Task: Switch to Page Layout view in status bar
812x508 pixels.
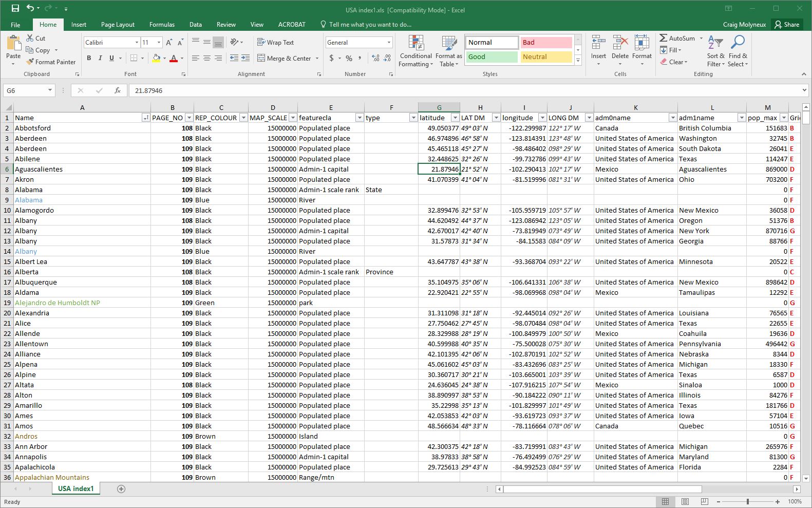Action: pos(685,501)
